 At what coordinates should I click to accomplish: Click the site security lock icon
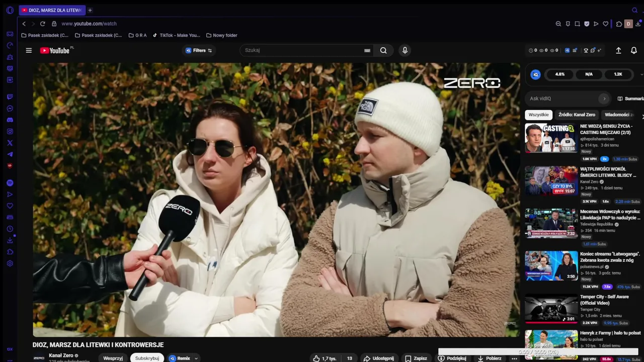tap(54, 24)
